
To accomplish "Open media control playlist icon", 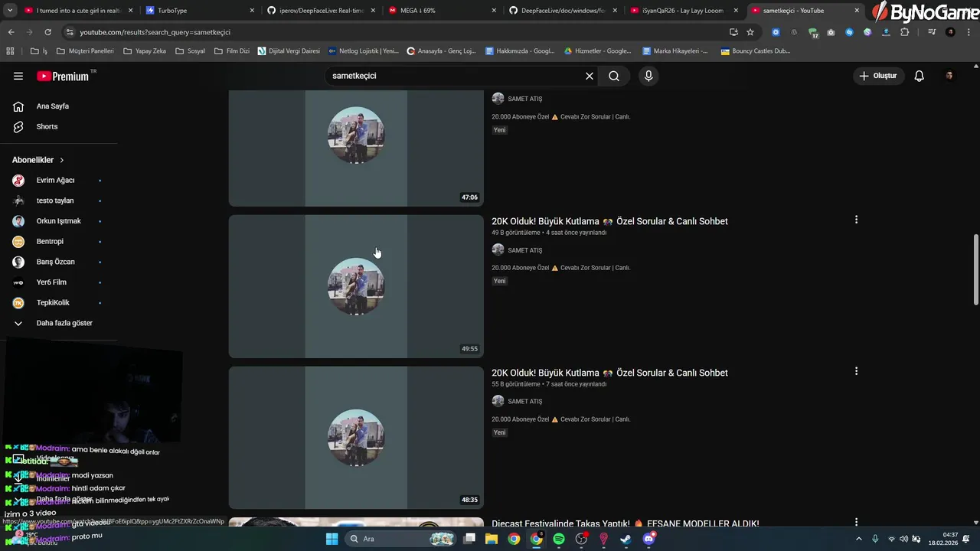I will pos(932,32).
